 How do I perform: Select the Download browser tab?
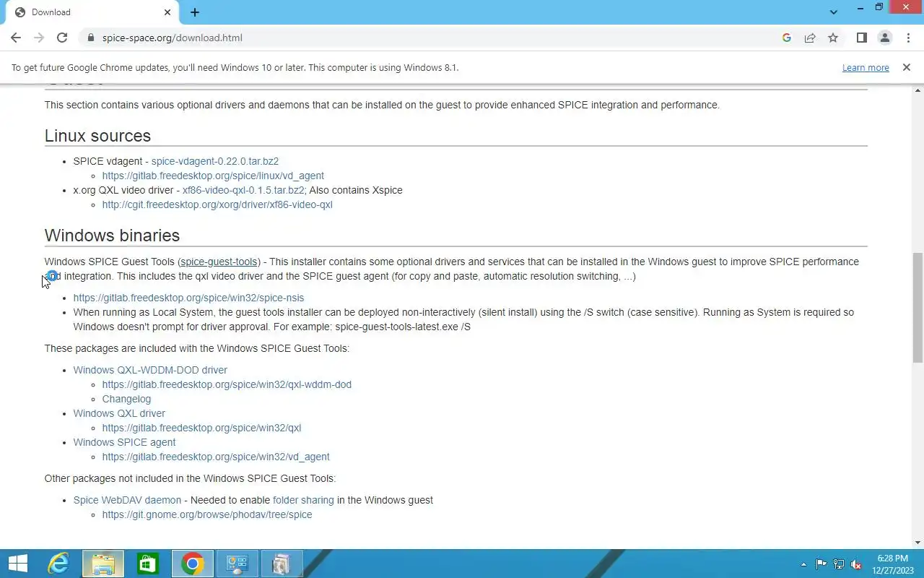92,12
